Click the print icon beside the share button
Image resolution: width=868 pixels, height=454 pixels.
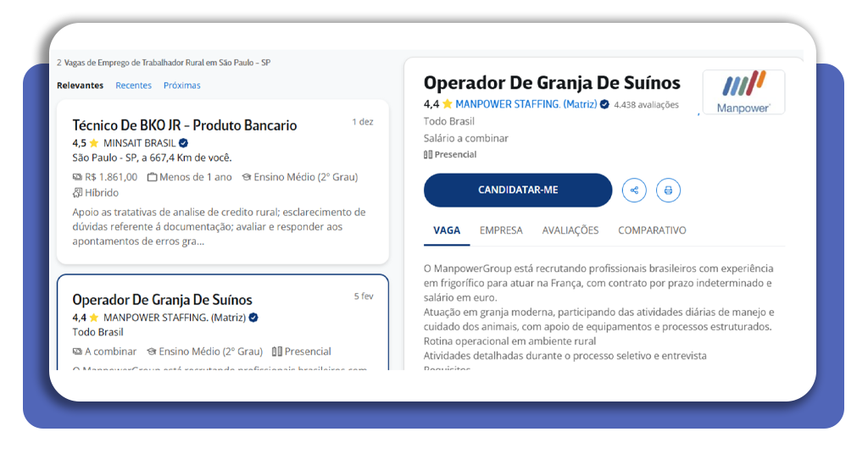pos(668,191)
